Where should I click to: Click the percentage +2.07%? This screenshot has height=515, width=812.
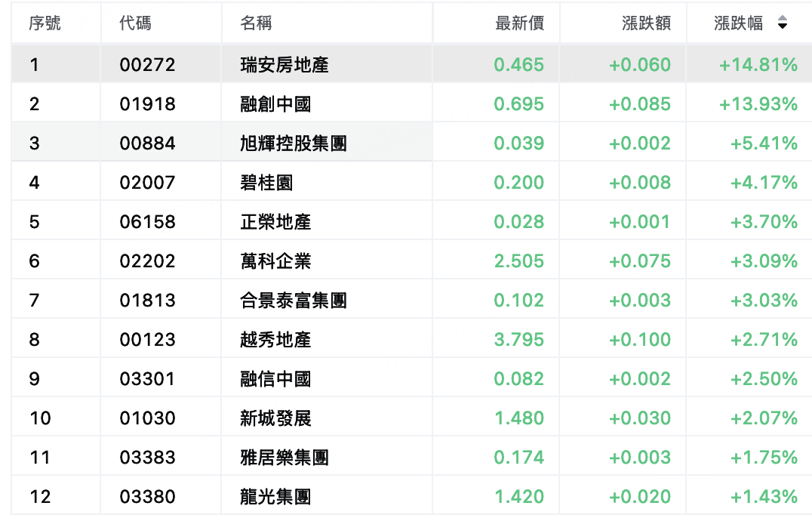(764, 418)
